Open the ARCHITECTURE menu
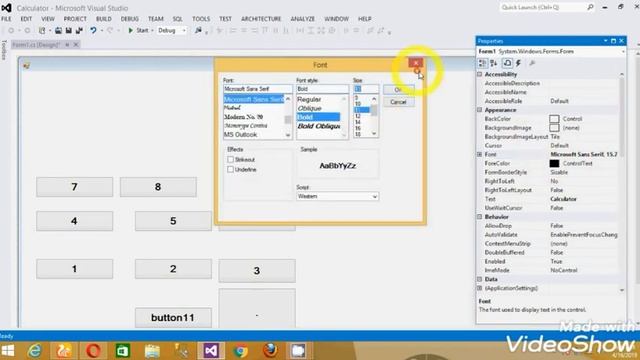The width and height of the screenshot is (640, 360). pos(261,19)
